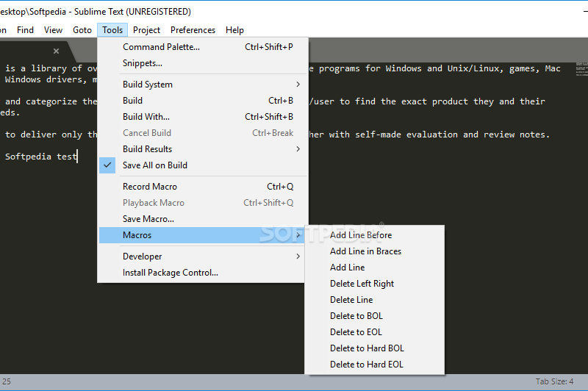Open Tab Size: 4 status selector
This screenshot has height=391, width=588.
click(554, 381)
